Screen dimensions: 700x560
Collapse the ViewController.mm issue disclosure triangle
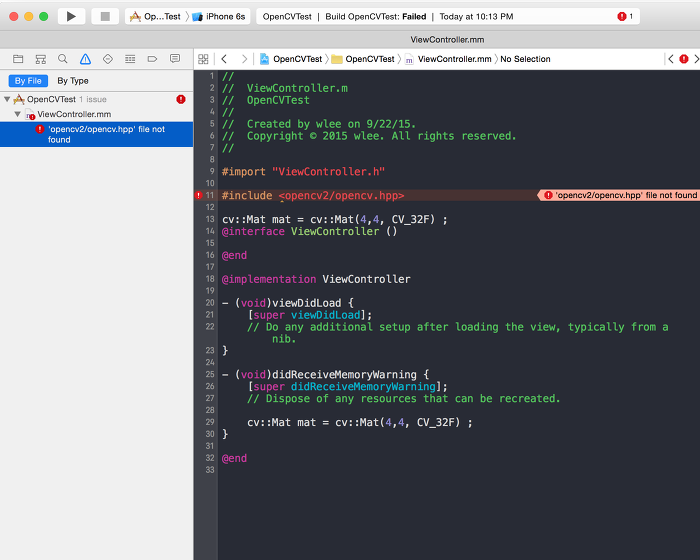pos(17,114)
